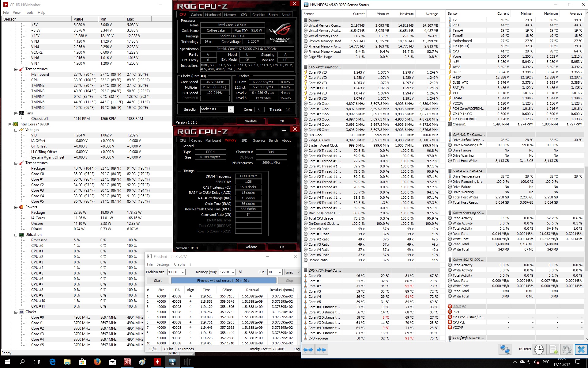This screenshot has width=588, height=368.
Task: Click HWiNFO expand columns arrows icon
Action: (308, 350)
